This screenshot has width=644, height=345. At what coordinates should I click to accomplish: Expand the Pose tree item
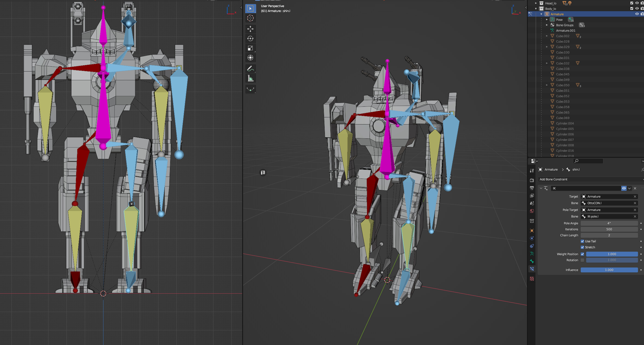click(547, 20)
